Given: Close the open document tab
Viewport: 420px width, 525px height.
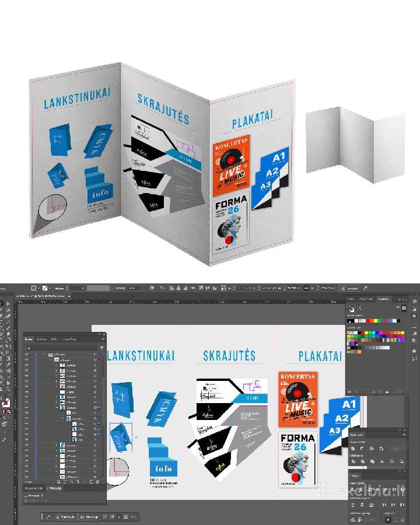Looking at the screenshot, I should tap(69, 296).
